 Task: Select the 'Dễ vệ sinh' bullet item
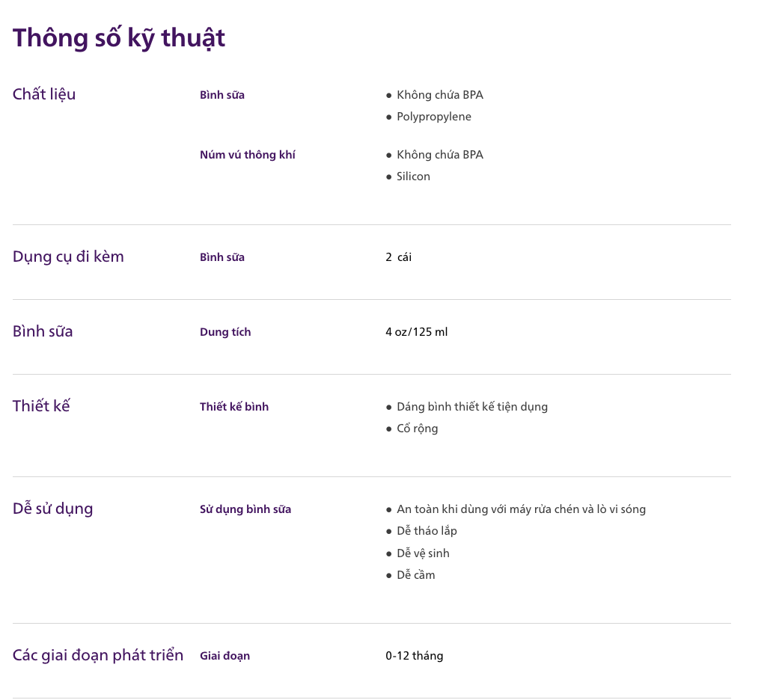423,553
